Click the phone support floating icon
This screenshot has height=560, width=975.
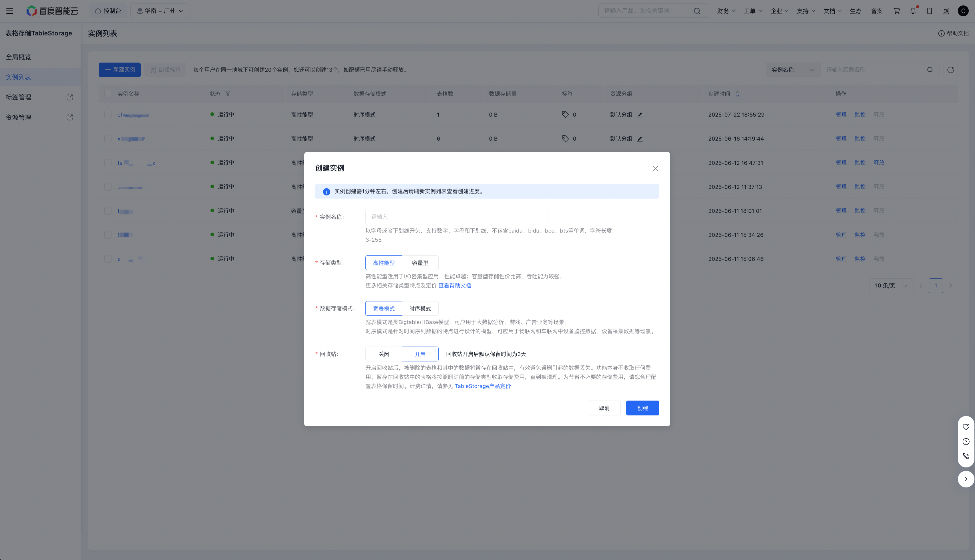[x=966, y=456]
